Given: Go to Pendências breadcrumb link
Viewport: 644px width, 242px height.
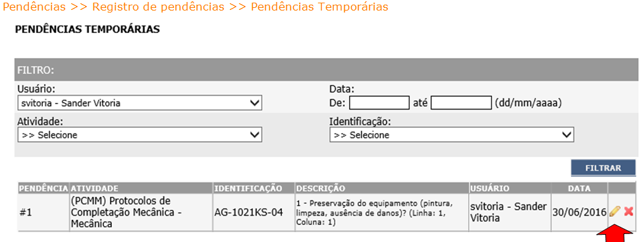Looking at the screenshot, I should (34, 7).
